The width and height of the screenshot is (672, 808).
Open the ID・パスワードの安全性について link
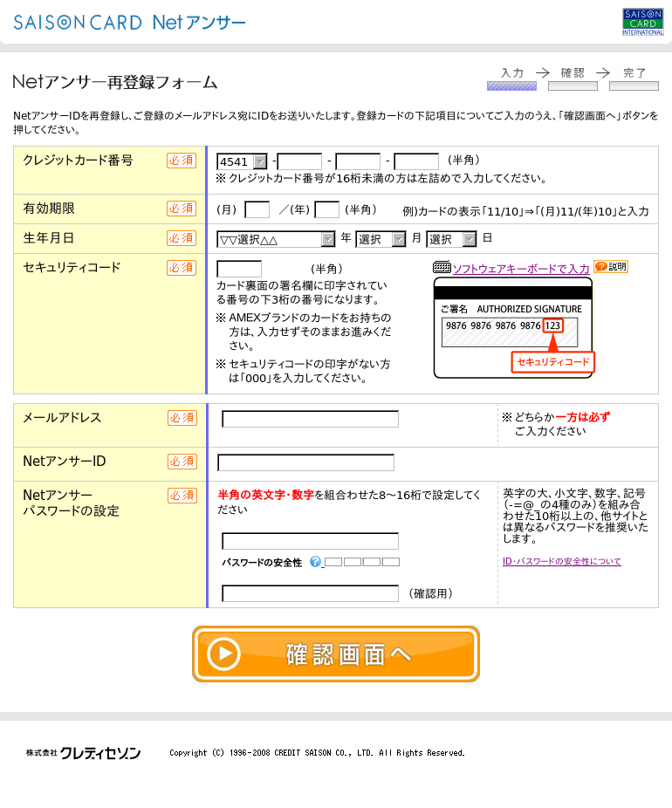[x=562, y=561]
